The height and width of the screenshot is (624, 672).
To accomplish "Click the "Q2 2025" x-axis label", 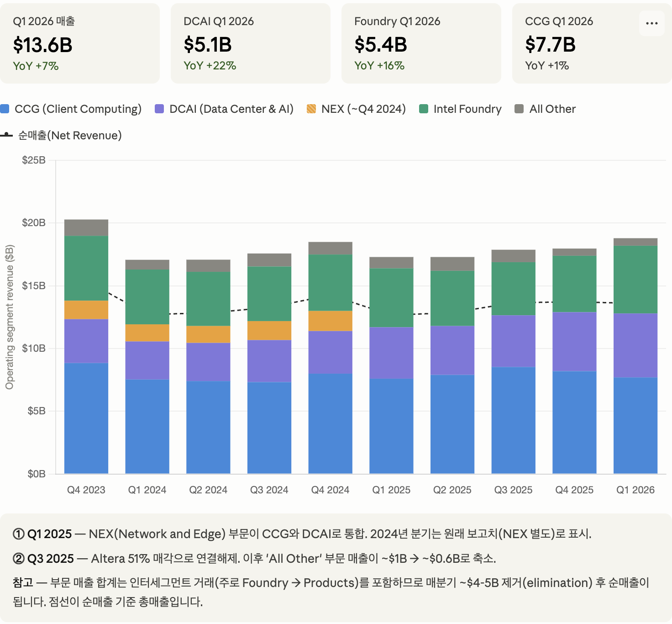I will point(452,490).
